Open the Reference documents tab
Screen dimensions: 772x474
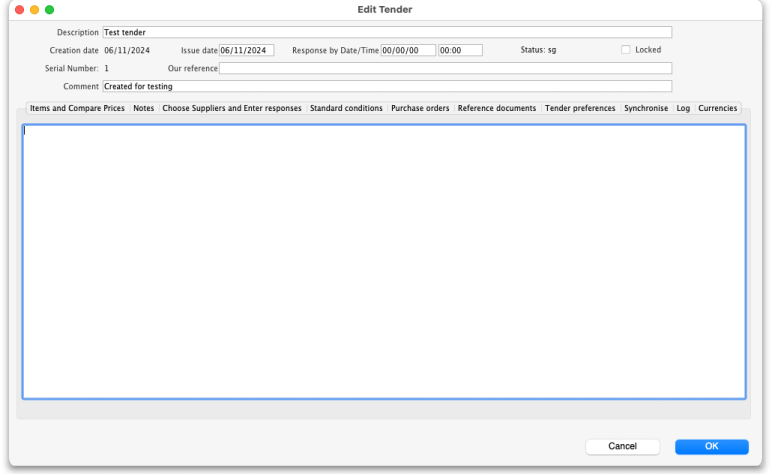(x=497, y=108)
